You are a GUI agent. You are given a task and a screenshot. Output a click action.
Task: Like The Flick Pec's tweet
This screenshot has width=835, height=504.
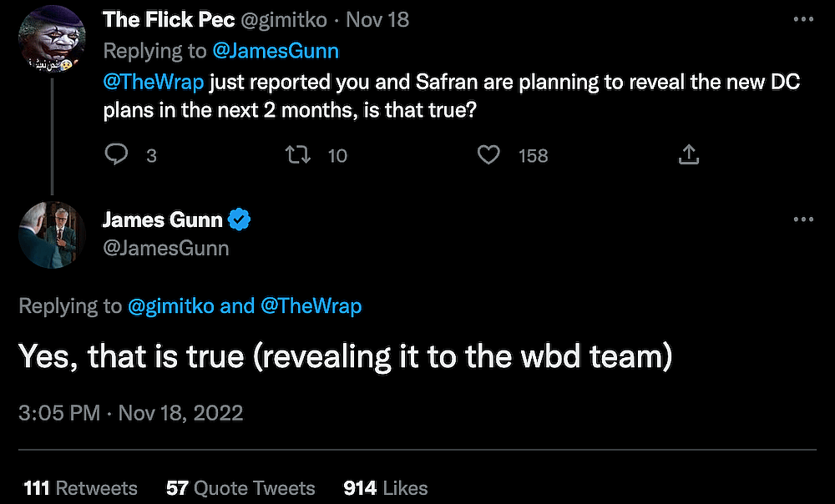point(488,154)
